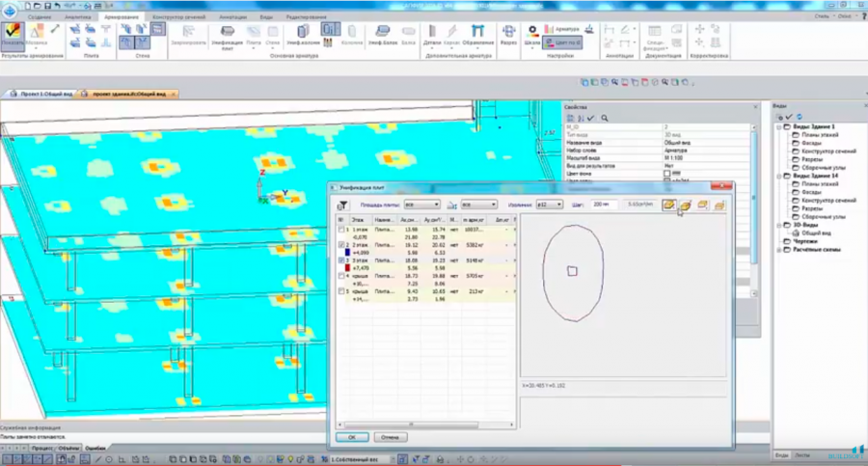Click the Отмена button
868x466 pixels.
[390, 437]
